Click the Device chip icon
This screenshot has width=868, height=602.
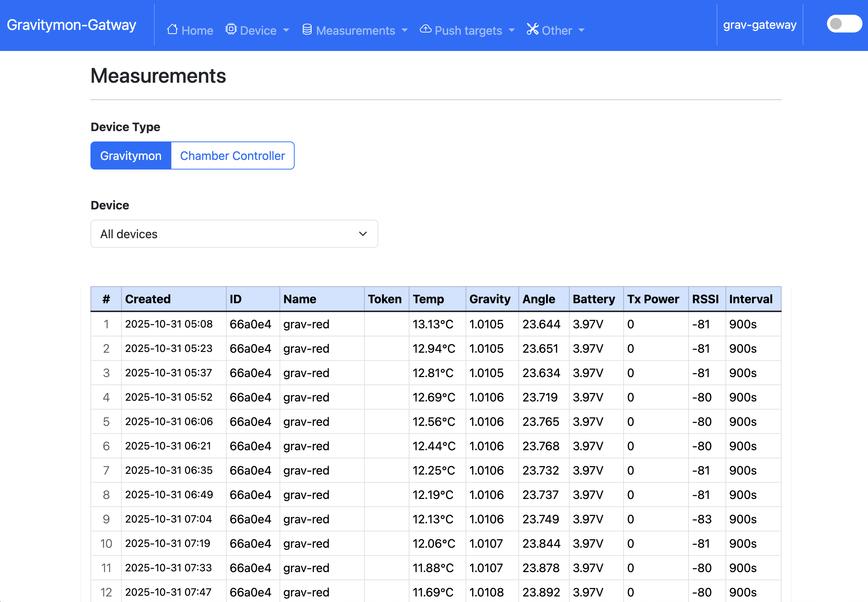tap(231, 30)
